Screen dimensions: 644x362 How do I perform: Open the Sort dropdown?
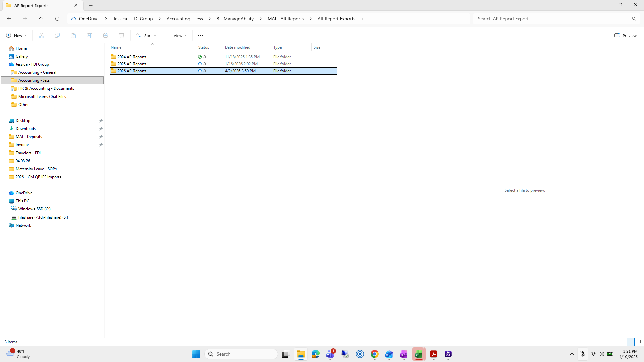146,35
